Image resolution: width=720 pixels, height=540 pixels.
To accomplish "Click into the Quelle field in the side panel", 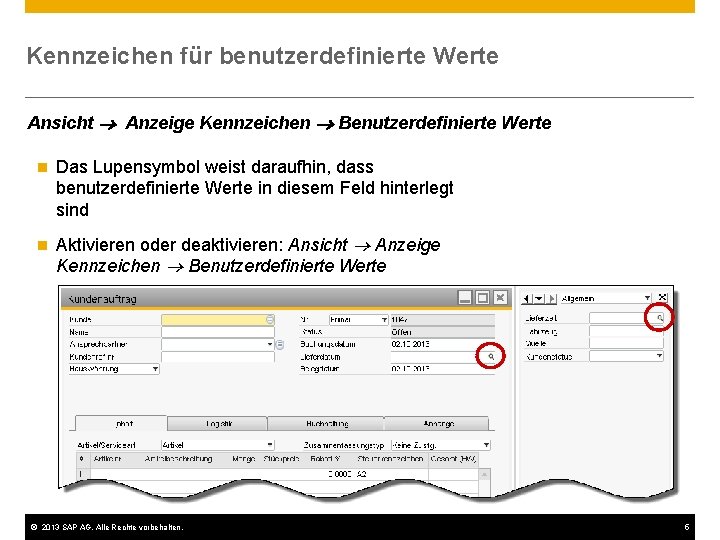I will coord(626,343).
